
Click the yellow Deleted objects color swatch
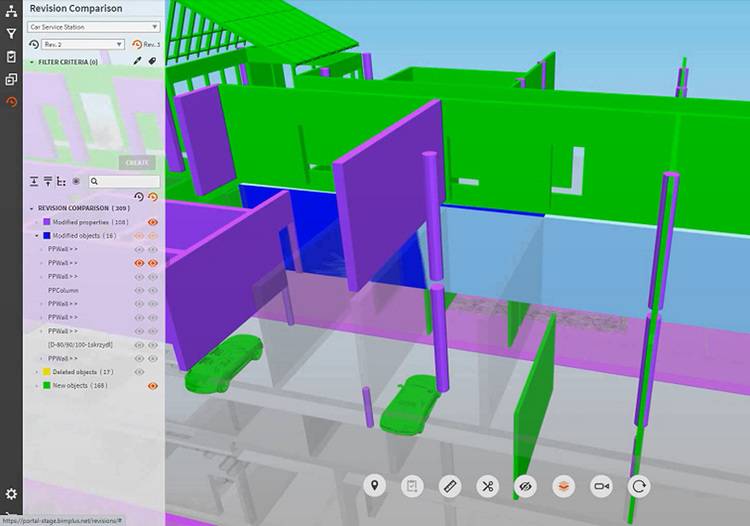[x=47, y=372]
